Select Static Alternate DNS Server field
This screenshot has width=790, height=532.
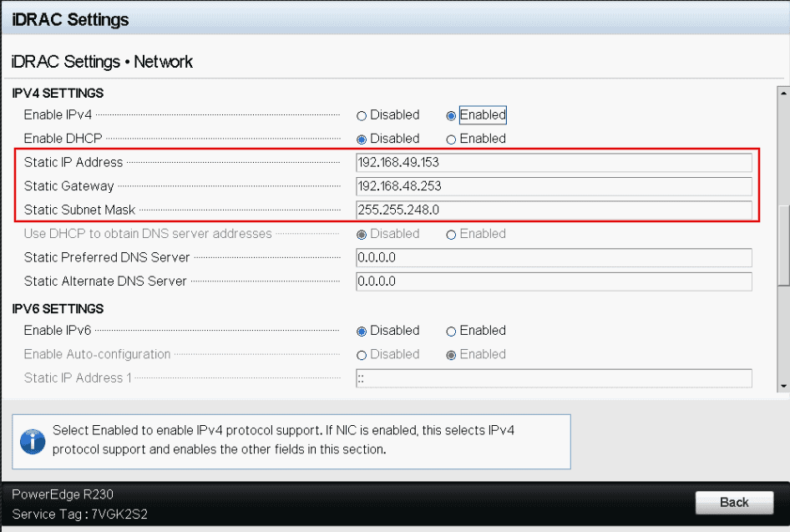(x=553, y=281)
